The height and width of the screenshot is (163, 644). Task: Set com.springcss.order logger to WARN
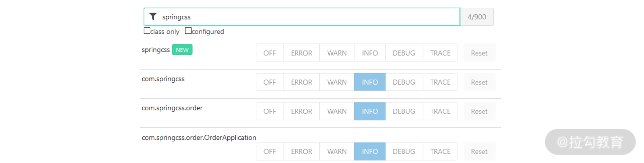(337, 111)
